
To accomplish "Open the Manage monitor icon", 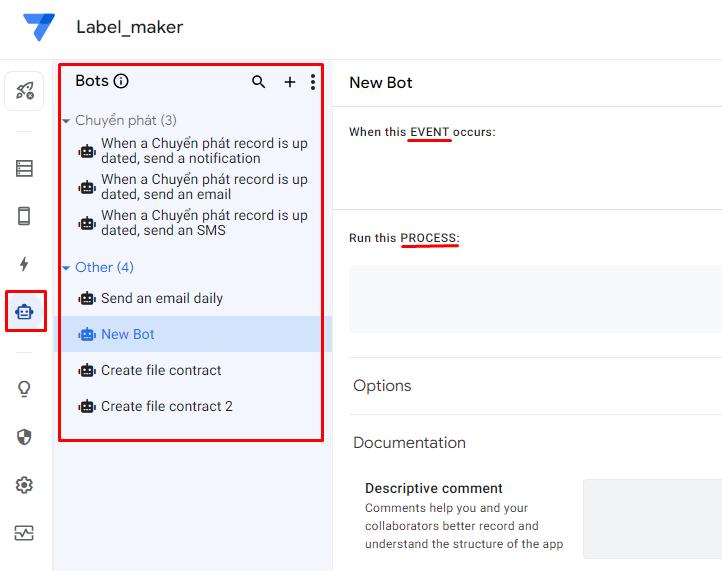I will pyautogui.click(x=25, y=533).
